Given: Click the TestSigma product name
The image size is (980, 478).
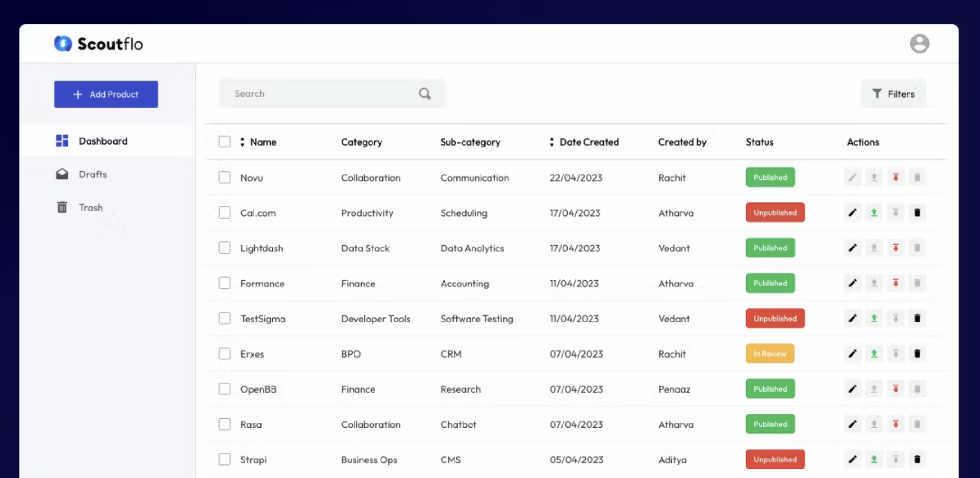Looking at the screenshot, I should (x=263, y=319).
